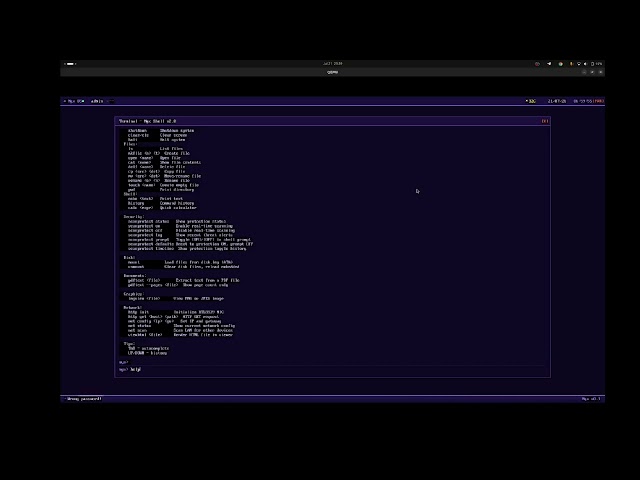Focus the mpx> help command input line
Image resolution: width=640 pixels, height=480 pixels.
click(x=333, y=369)
